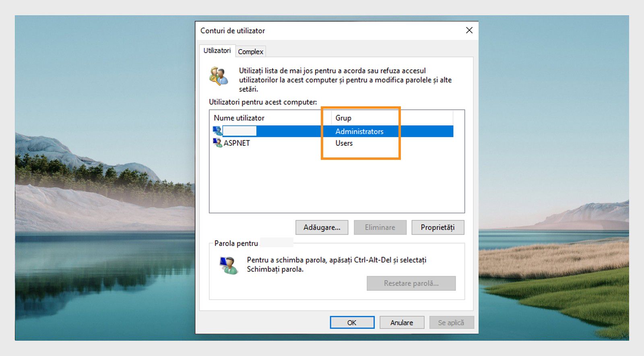Confirm with the OK button
Viewport: 644px width, 356px height.
(352, 323)
